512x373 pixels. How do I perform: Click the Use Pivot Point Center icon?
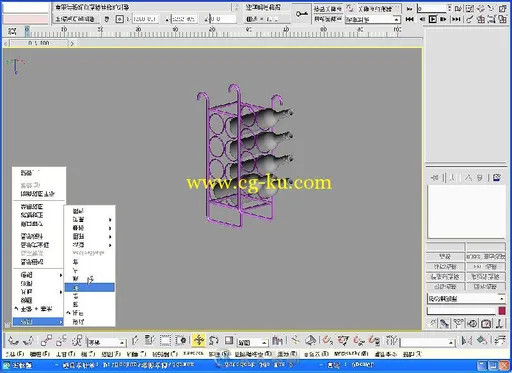pos(277,341)
